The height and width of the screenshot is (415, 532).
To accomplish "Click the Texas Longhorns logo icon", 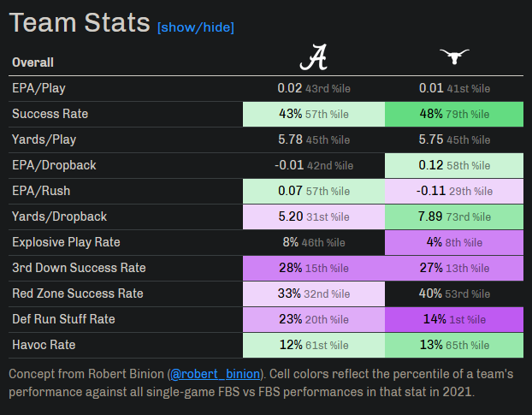I will [454, 58].
